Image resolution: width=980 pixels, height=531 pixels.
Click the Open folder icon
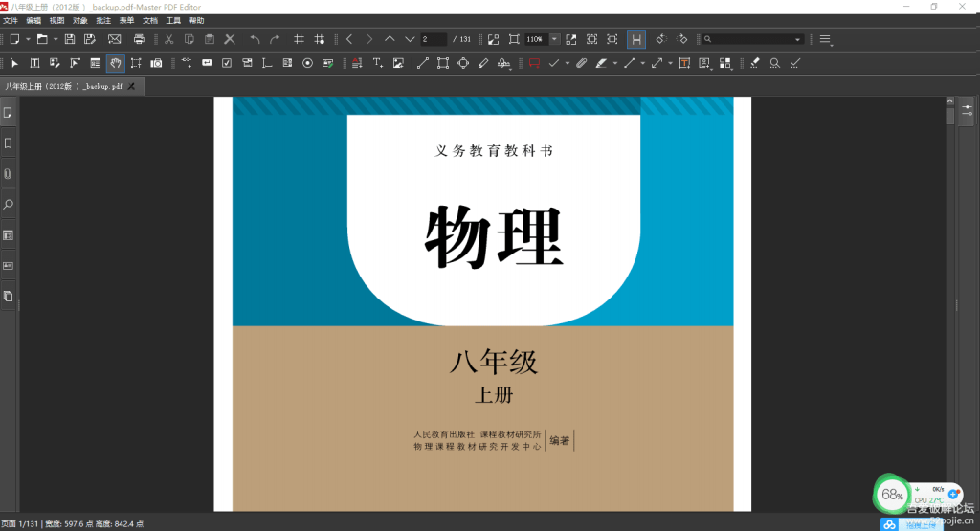pyautogui.click(x=41, y=39)
